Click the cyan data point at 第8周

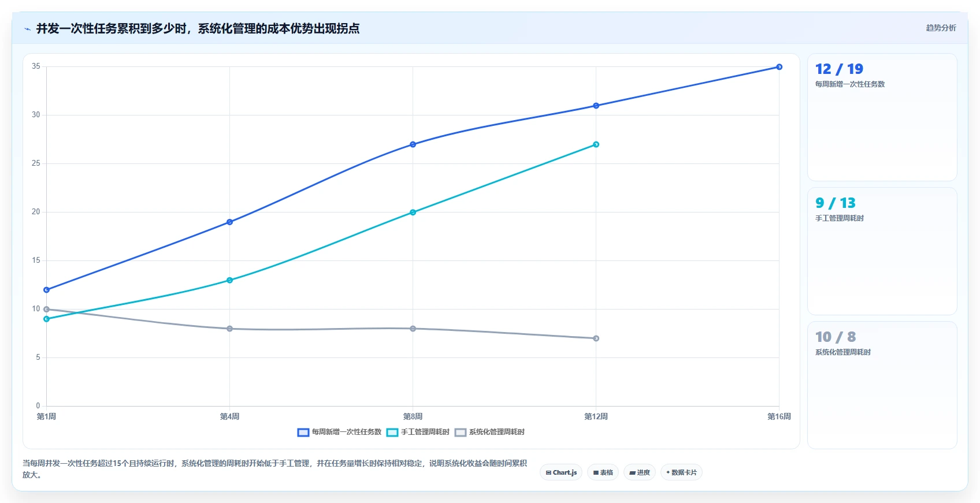413,213
